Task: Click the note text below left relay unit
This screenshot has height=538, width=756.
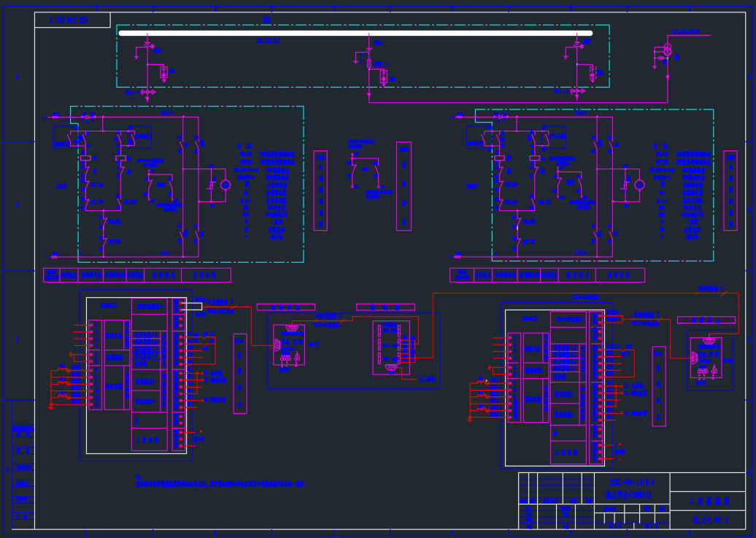Action: tap(219, 483)
